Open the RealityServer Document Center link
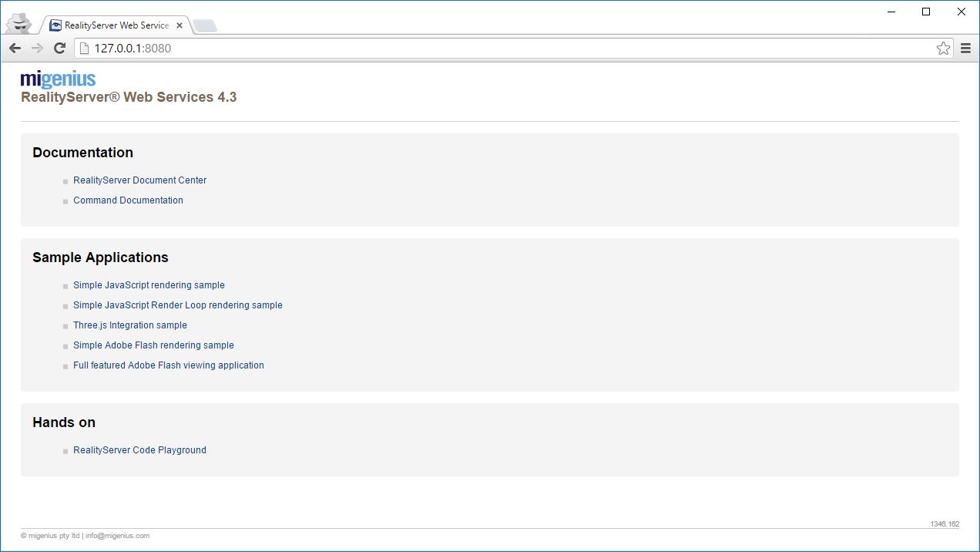The width and height of the screenshot is (980, 552). tap(139, 180)
